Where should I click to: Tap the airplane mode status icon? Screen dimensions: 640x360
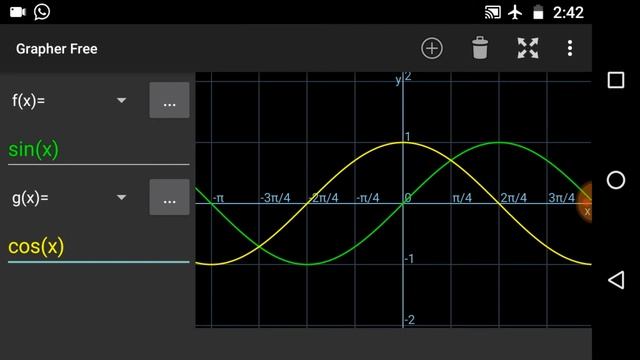pos(515,12)
